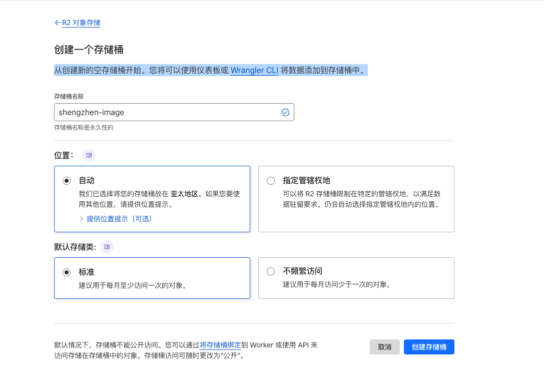Choose the 不频繁访问 storage class radio
The height and width of the screenshot is (392, 544).
[271, 271]
